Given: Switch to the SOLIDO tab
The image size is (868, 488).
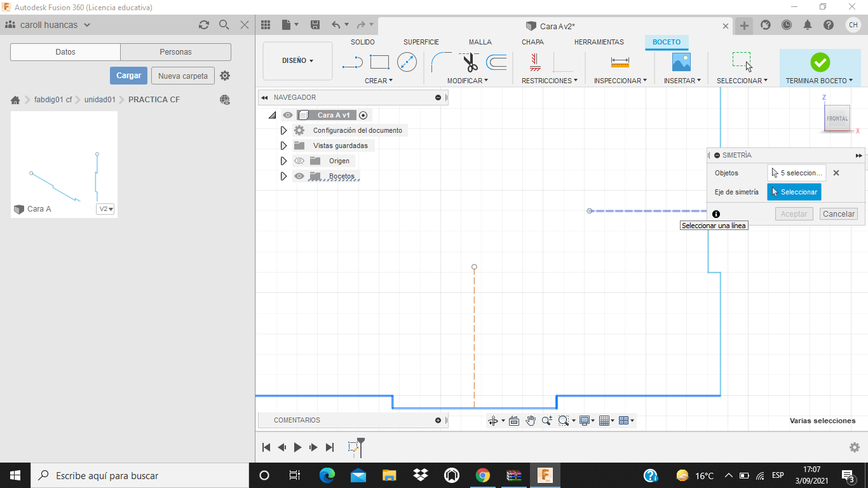Looking at the screenshot, I should (363, 42).
